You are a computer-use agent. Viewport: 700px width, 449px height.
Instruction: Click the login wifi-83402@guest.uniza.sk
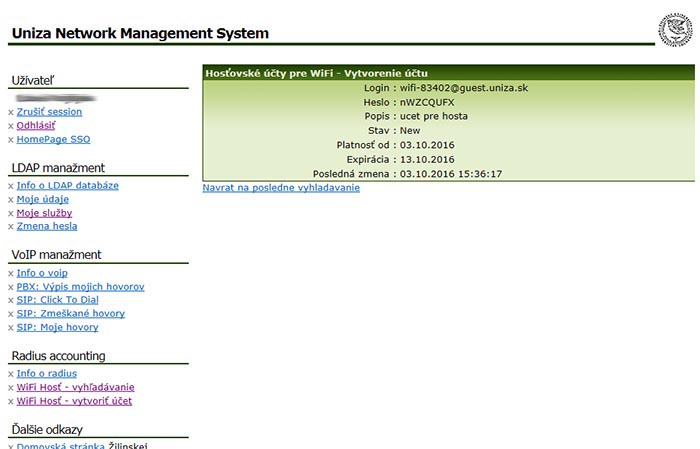pyautogui.click(x=464, y=88)
